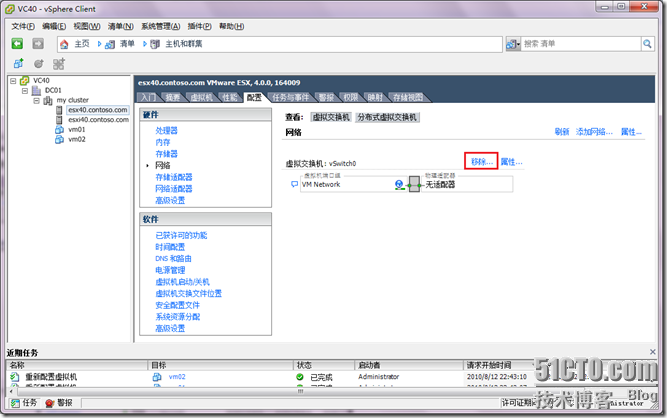The height and width of the screenshot is (418, 667).
Task: Click the green back navigation arrow
Action: point(17,44)
